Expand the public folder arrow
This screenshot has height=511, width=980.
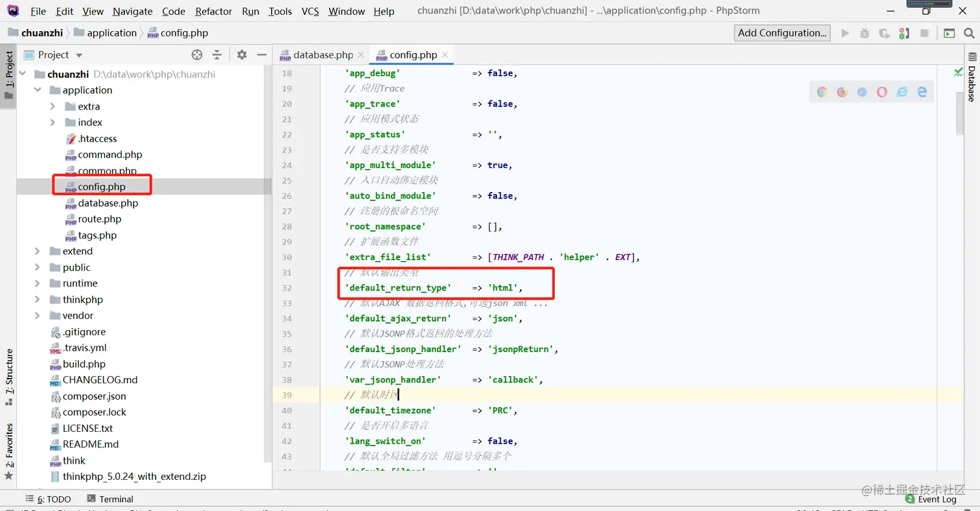tap(38, 267)
